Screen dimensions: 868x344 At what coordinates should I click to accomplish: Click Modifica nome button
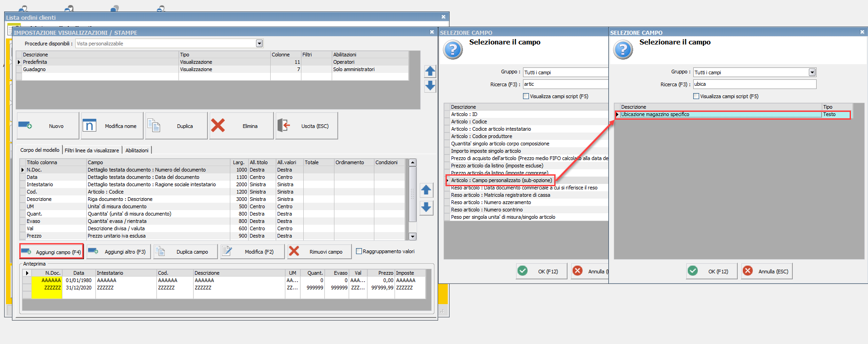[x=112, y=126]
